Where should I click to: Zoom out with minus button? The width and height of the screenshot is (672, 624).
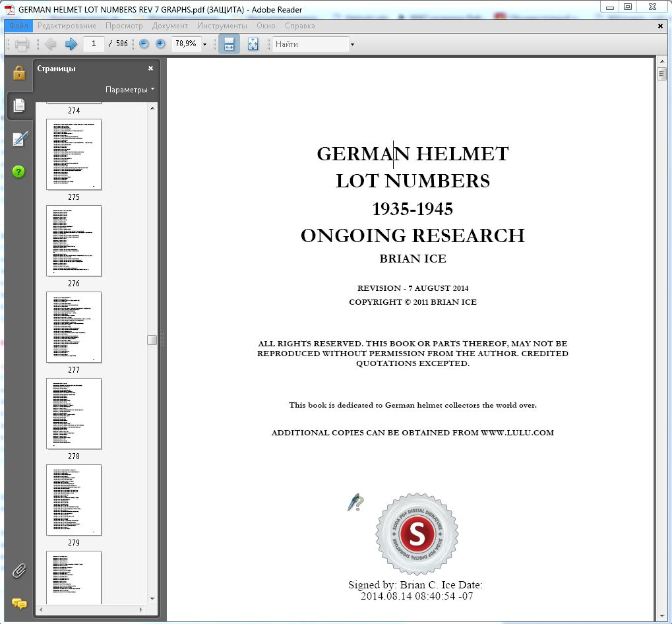(x=144, y=44)
